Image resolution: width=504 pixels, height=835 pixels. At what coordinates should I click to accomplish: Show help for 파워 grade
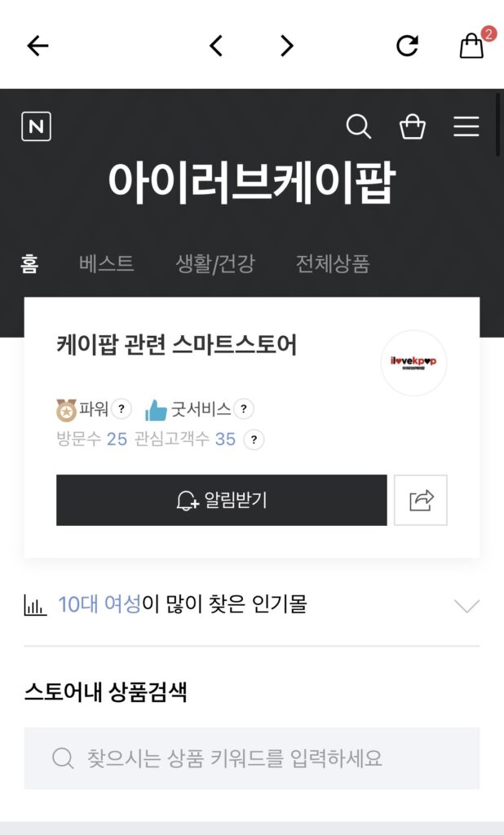[x=122, y=409]
